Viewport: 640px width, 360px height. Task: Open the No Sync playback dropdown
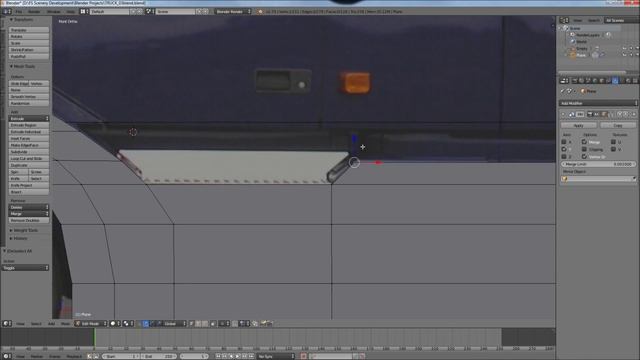click(x=276, y=356)
